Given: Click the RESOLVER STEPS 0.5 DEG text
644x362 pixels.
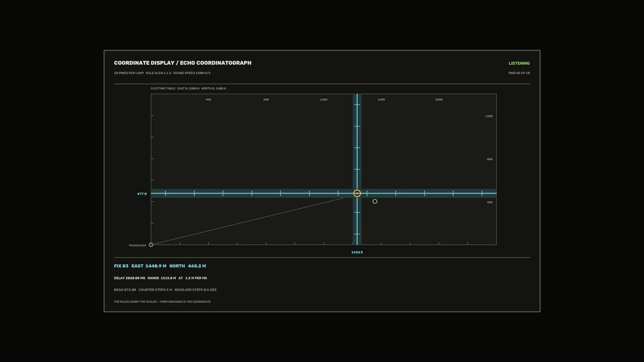Looking at the screenshot, I should [x=196, y=290].
